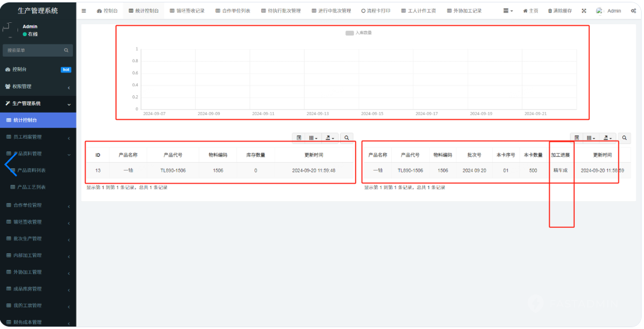
Task: Click the fullscreen icon in top bar
Action: pyautogui.click(x=583, y=11)
